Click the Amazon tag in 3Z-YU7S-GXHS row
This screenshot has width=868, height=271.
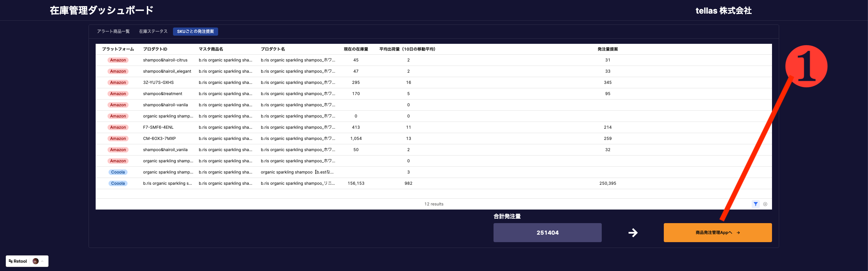click(118, 83)
